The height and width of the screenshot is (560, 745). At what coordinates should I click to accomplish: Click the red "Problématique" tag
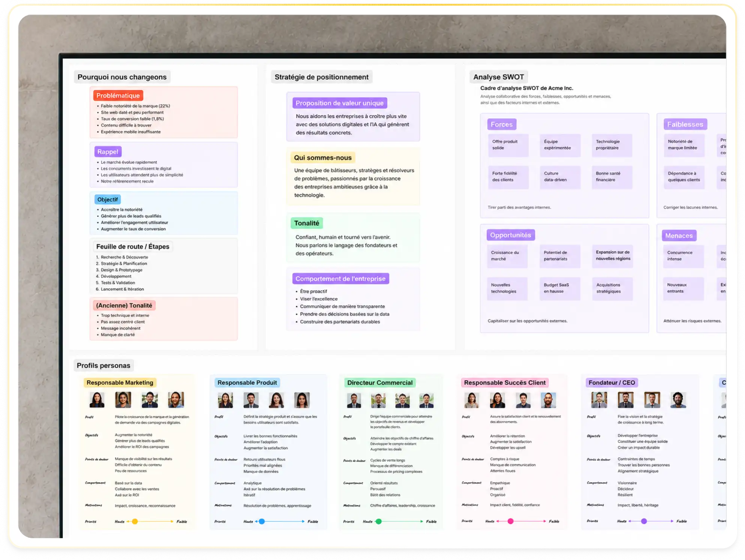pyautogui.click(x=118, y=96)
